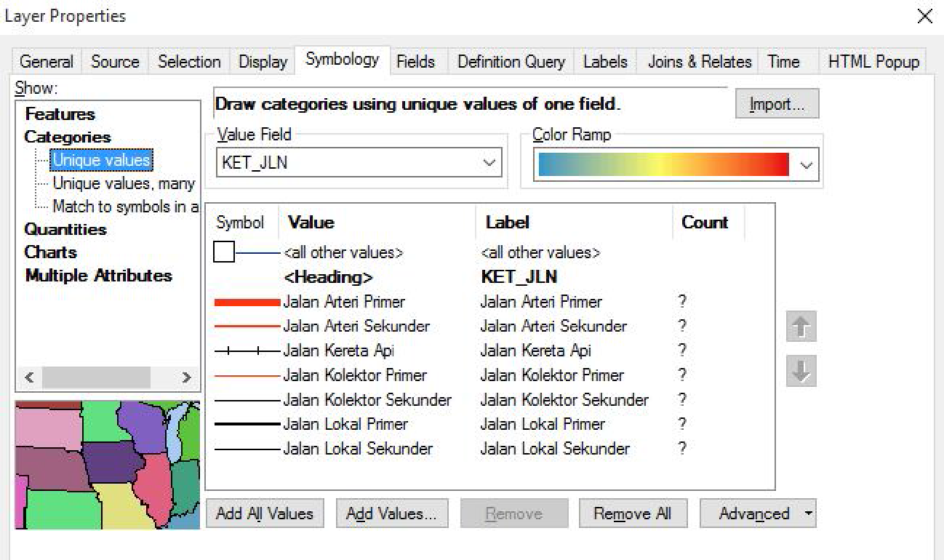The height and width of the screenshot is (560, 944).
Task: Select the Heading row value
Action: [x=328, y=277]
